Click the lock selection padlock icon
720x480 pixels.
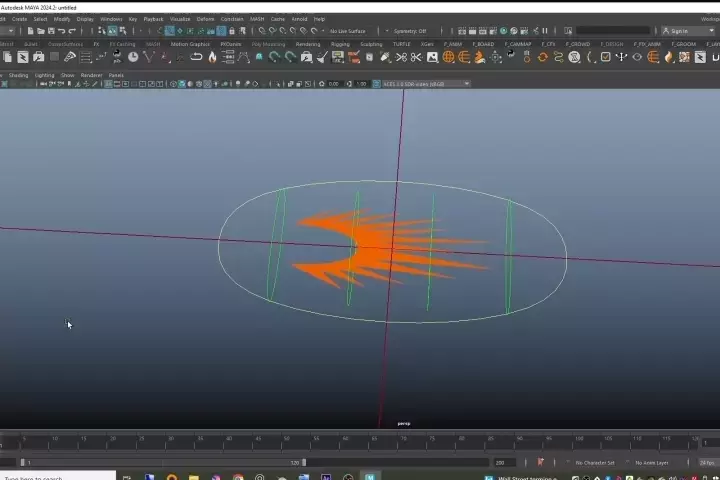232,31
